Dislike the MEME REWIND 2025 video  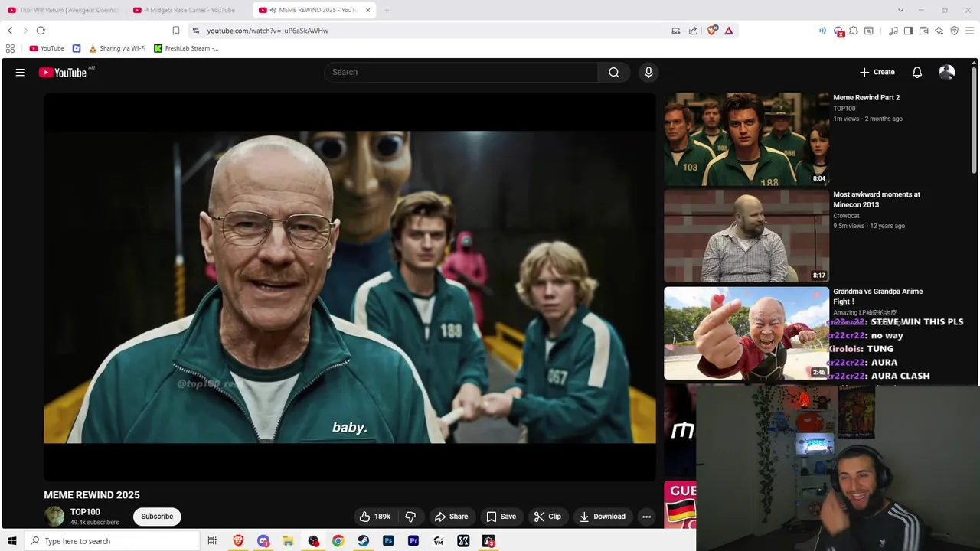[x=410, y=517]
